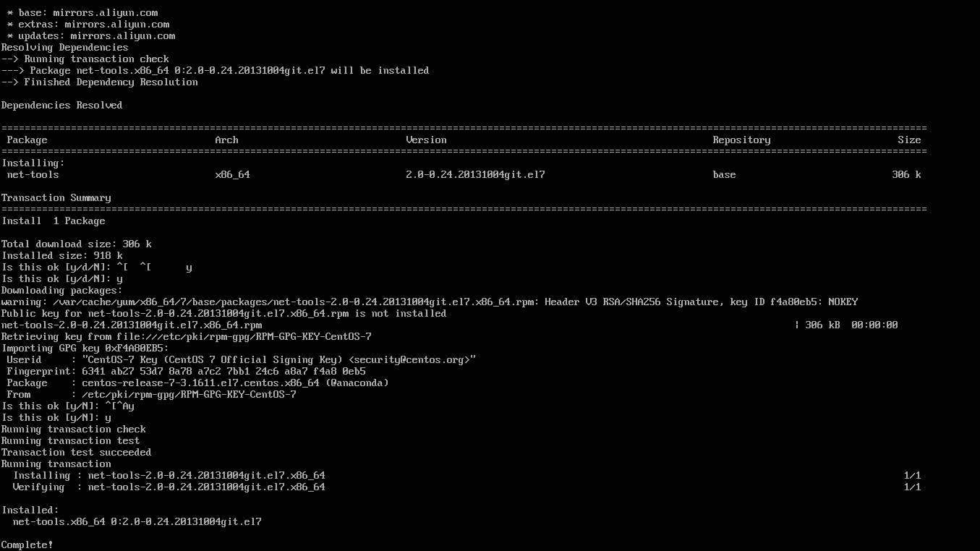Click the downloaded rpm filename on the progress line
This screenshot has width=980, height=551.
point(132,325)
